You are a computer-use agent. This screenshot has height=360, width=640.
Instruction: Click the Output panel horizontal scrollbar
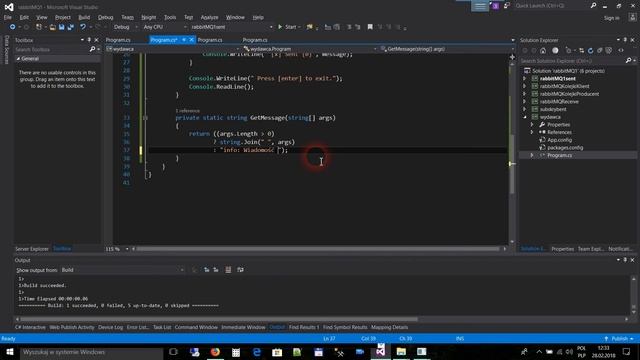[x=219, y=319]
